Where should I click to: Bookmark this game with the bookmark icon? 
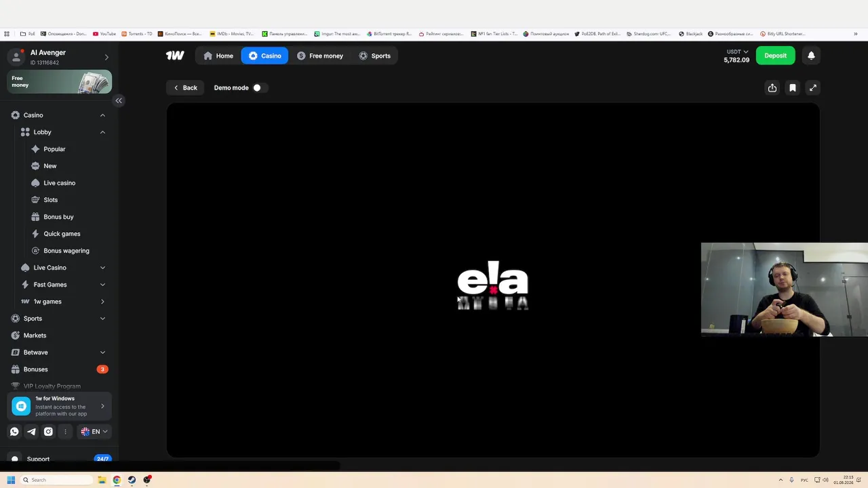(x=793, y=87)
